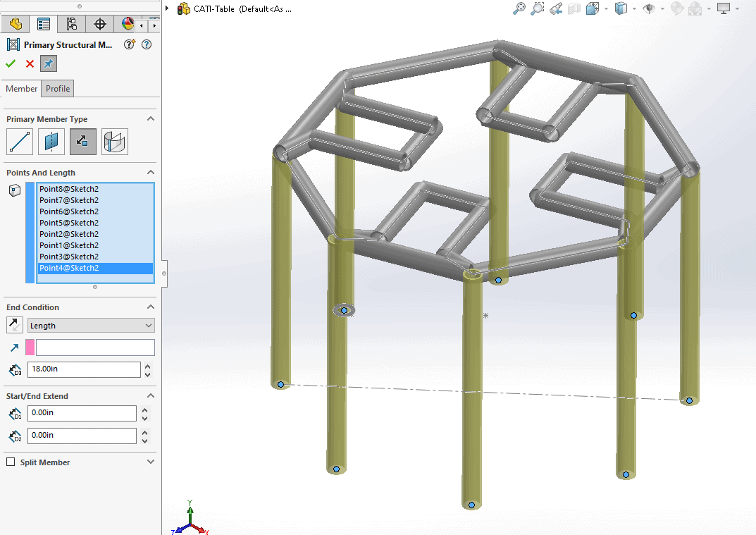Click the D2 end extend icon
This screenshot has height=535, width=756.
coord(15,436)
